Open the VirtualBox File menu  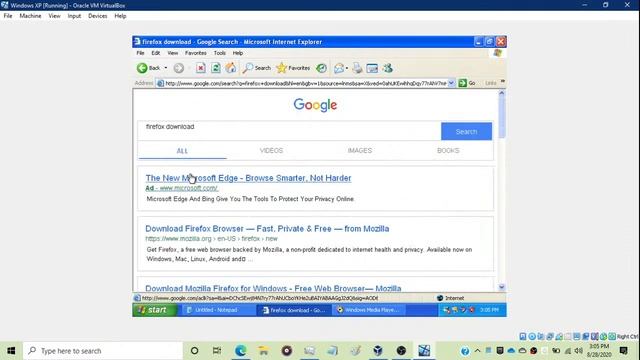(x=8, y=16)
